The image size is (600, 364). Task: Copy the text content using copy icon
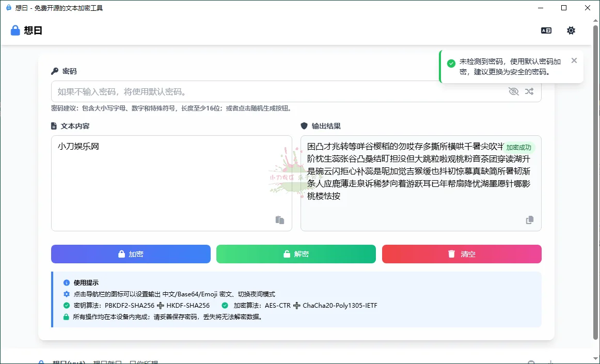[x=279, y=219]
